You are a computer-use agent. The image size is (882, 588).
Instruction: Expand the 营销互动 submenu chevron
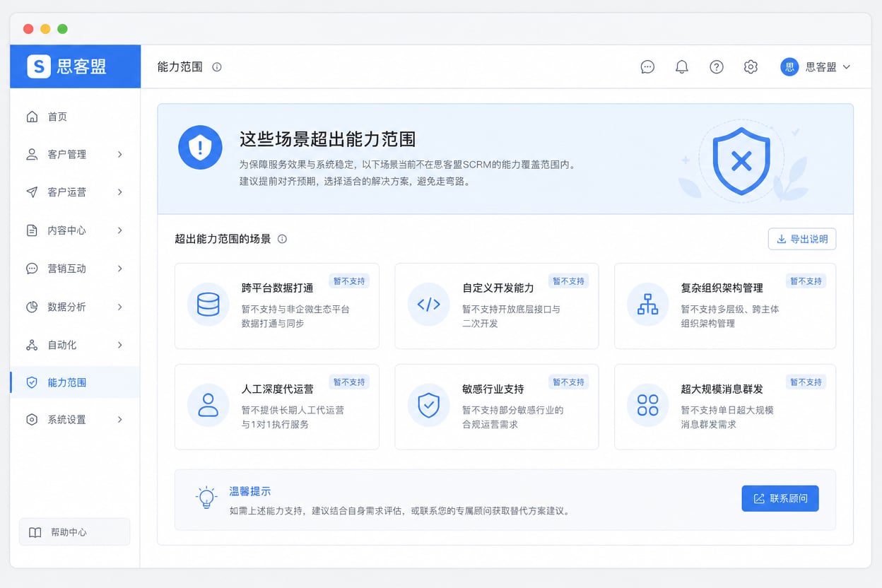point(120,269)
